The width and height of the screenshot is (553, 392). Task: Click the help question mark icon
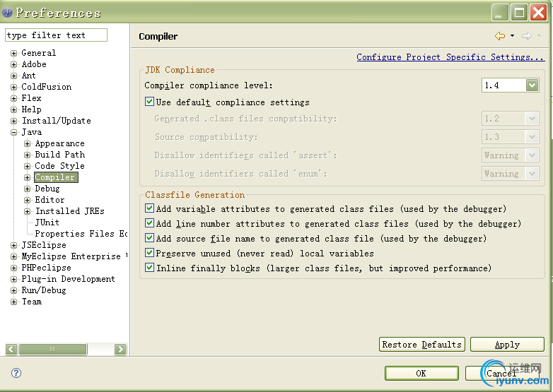coord(16,373)
